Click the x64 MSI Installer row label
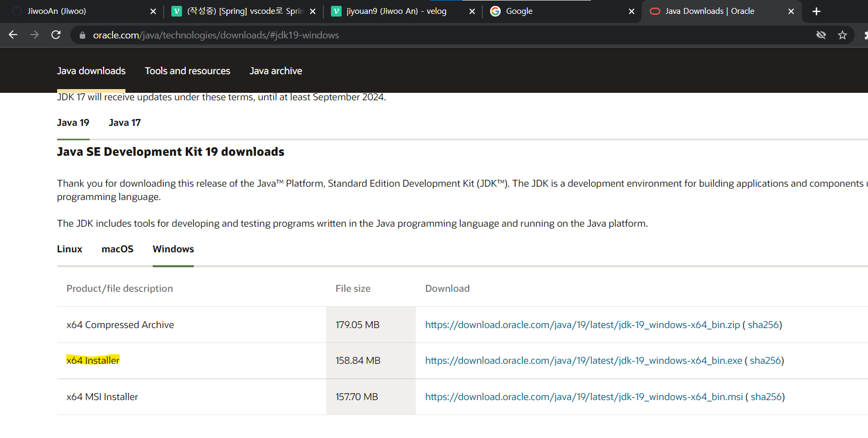868x438 pixels. 102,397
